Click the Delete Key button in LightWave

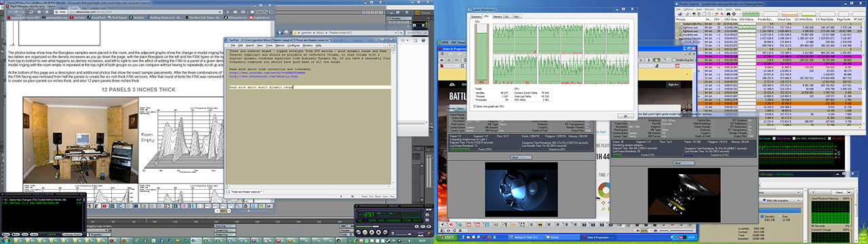pos(225,235)
